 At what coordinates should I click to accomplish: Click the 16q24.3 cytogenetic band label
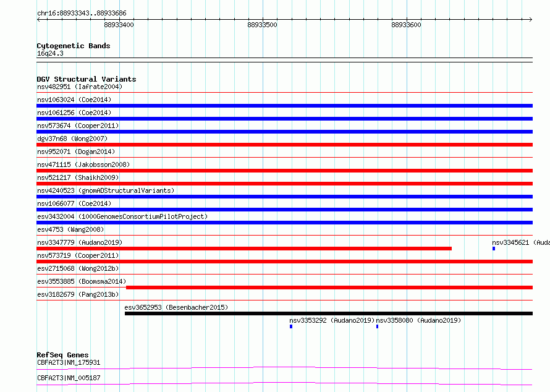(50, 53)
